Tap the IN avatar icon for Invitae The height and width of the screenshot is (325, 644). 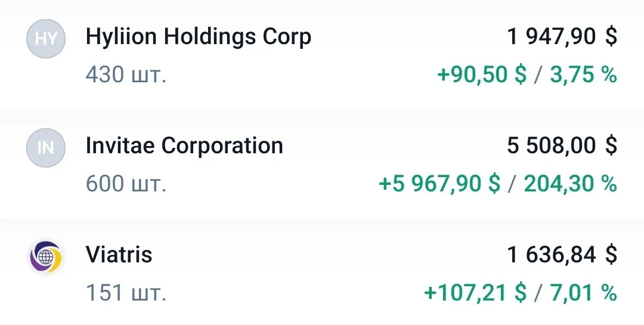tap(45, 147)
